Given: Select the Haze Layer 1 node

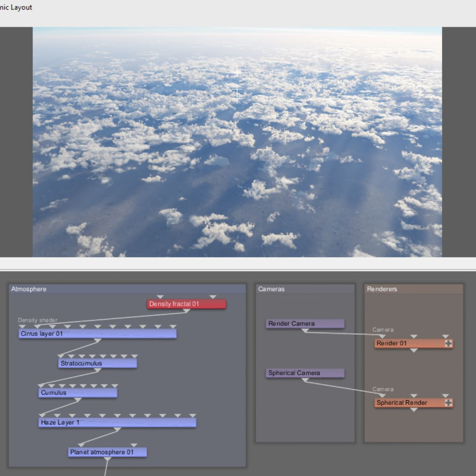Looking at the screenshot, I should tap(117, 422).
